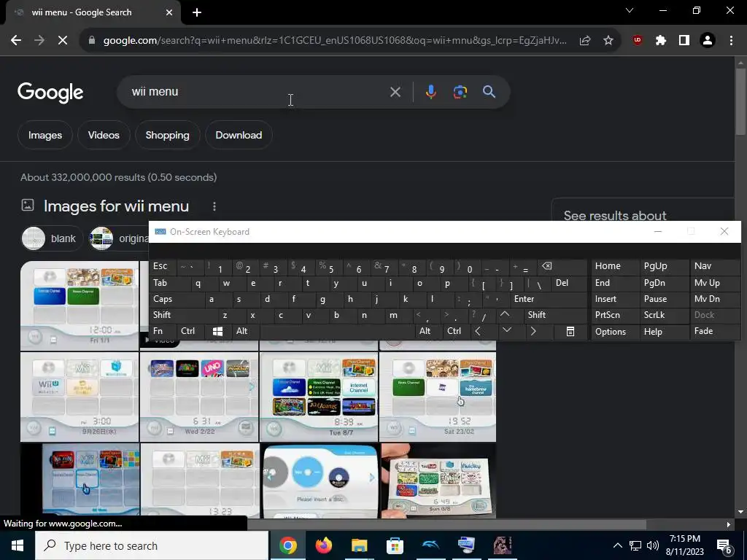Screen dimensions: 747x560
Task: Open Firefox from the taskbar
Action: pos(323,545)
